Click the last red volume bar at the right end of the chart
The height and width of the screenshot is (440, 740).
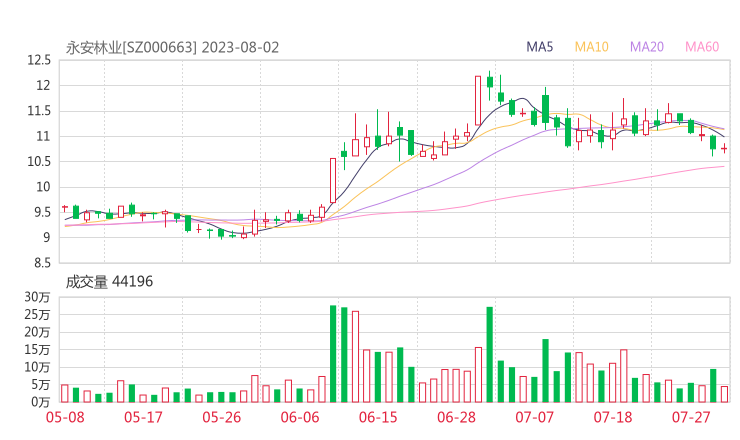pos(724,394)
